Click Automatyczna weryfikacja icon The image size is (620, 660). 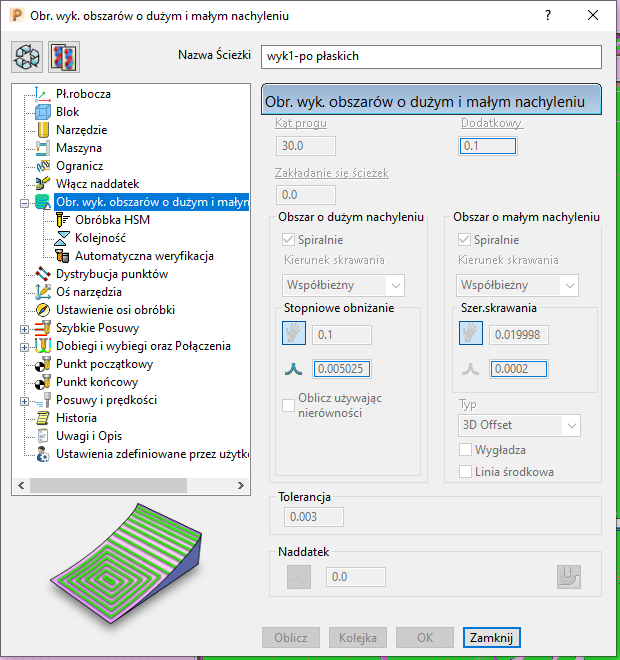point(62,256)
